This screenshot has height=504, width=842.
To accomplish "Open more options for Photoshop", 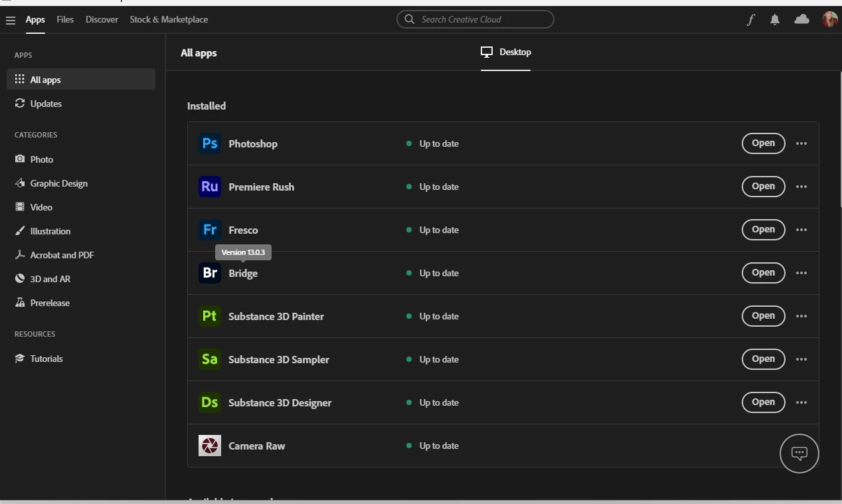I will (801, 143).
